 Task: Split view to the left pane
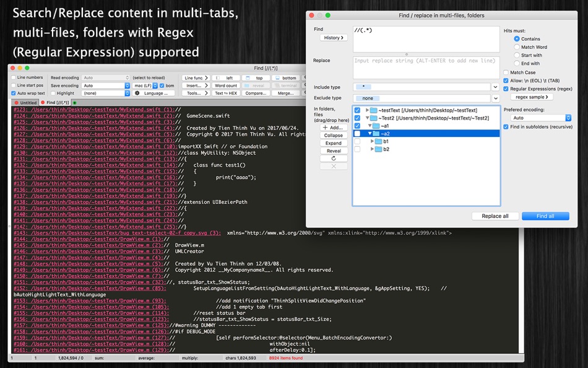click(x=226, y=77)
